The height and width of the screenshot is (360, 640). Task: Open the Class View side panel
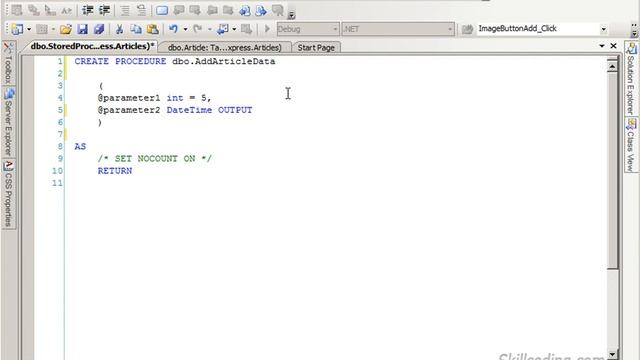631,145
